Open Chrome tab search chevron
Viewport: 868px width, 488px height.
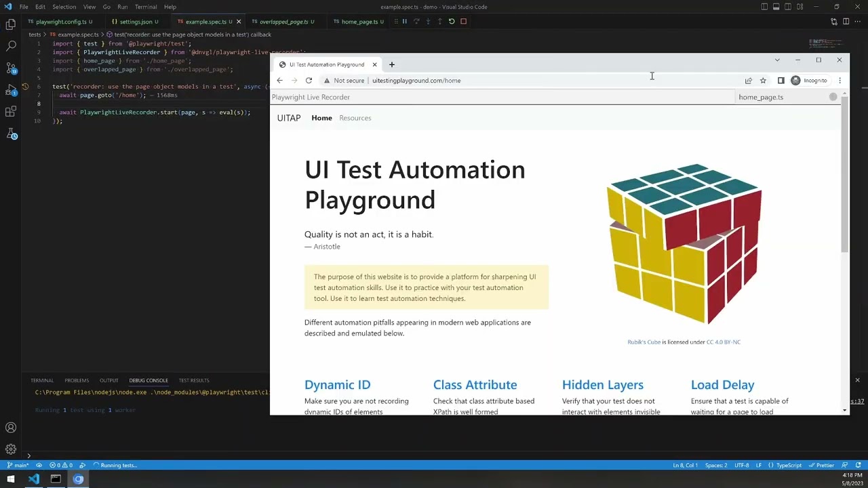[777, 60]
